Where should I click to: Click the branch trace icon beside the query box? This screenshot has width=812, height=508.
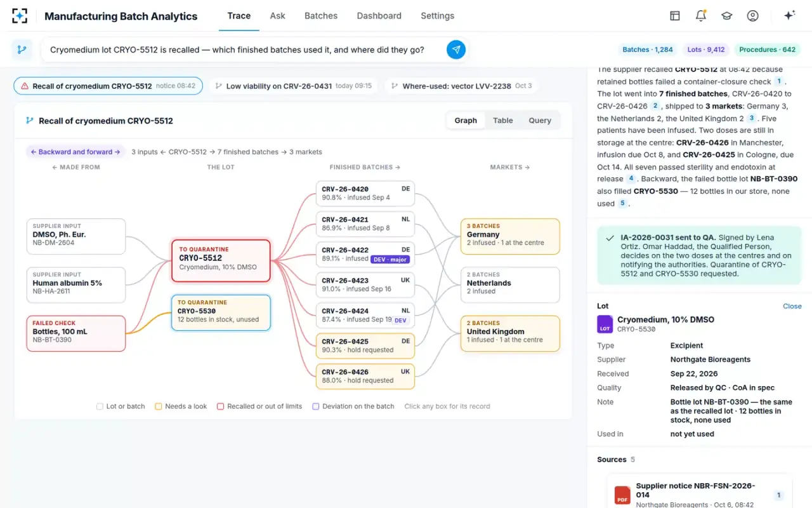pos(22,50)
